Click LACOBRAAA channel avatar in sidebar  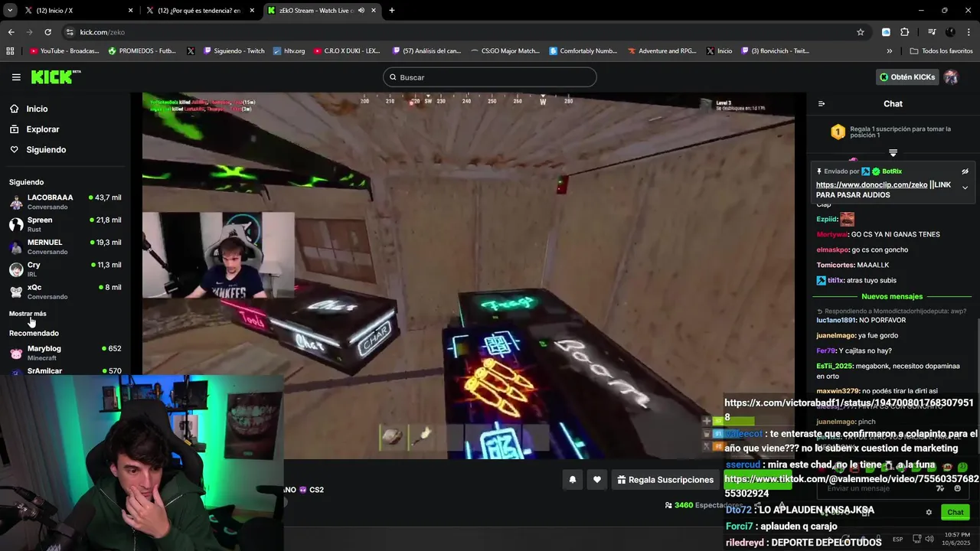tap(16, 202)
